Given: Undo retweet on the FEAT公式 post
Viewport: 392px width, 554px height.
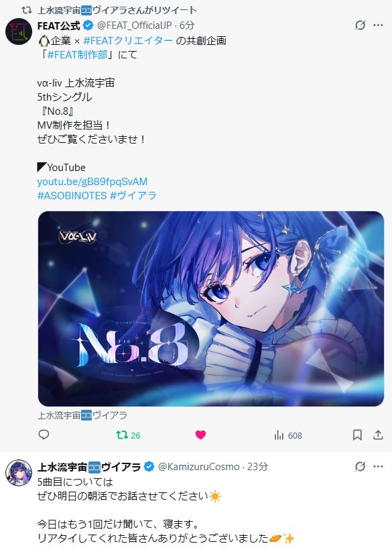Looking at the screenshot, I should pyautogui.click(x=128, y=435).
